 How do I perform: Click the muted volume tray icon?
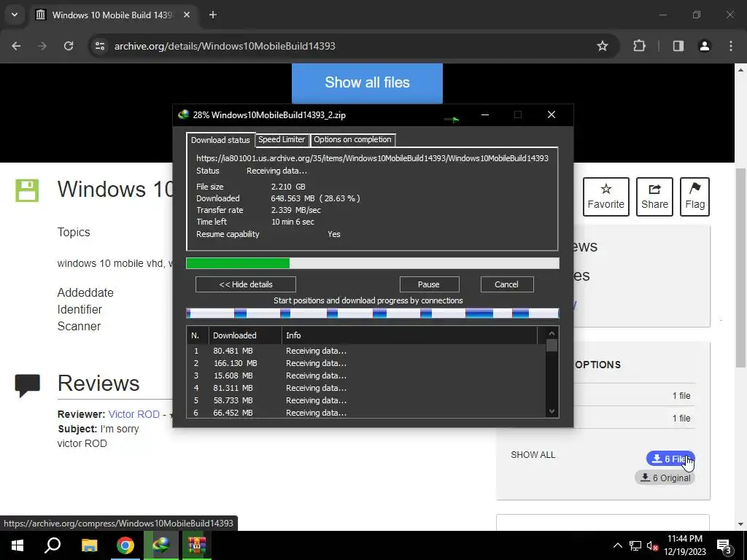click(652, 545)
